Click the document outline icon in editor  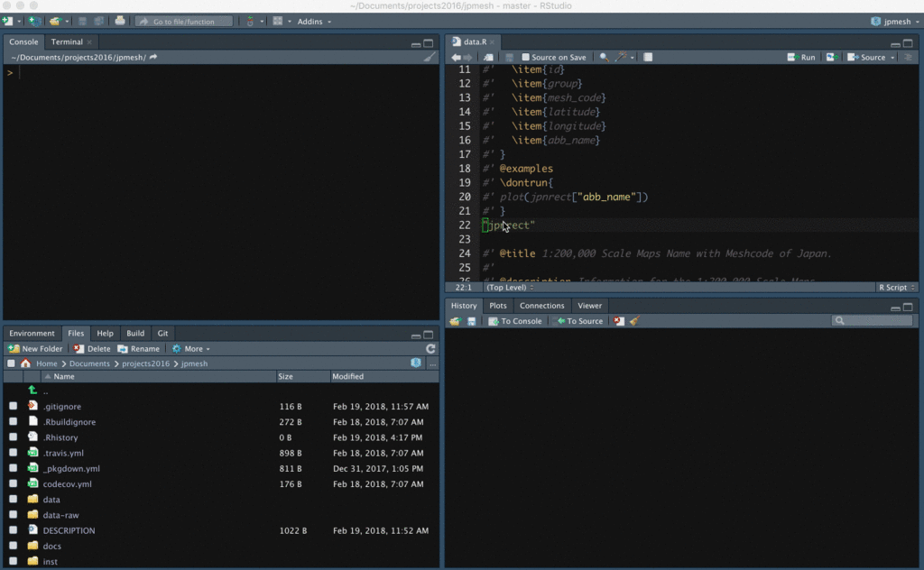[x=908, y=57]
